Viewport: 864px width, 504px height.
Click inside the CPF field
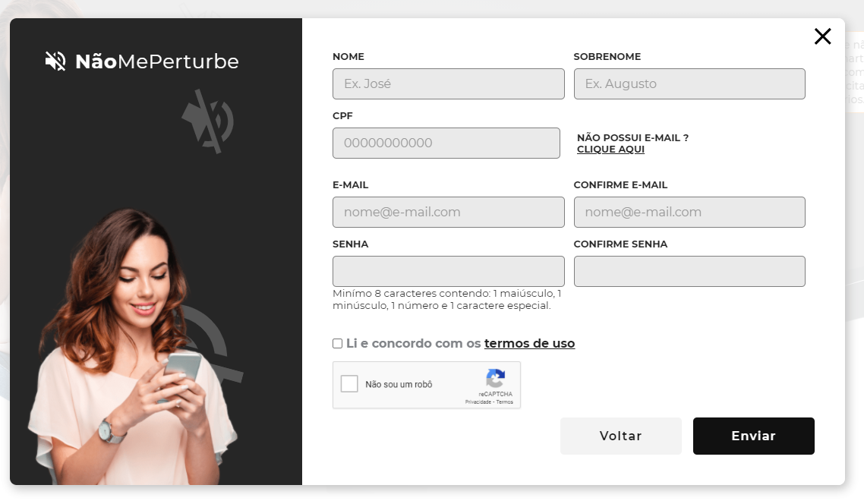(446, 143)
